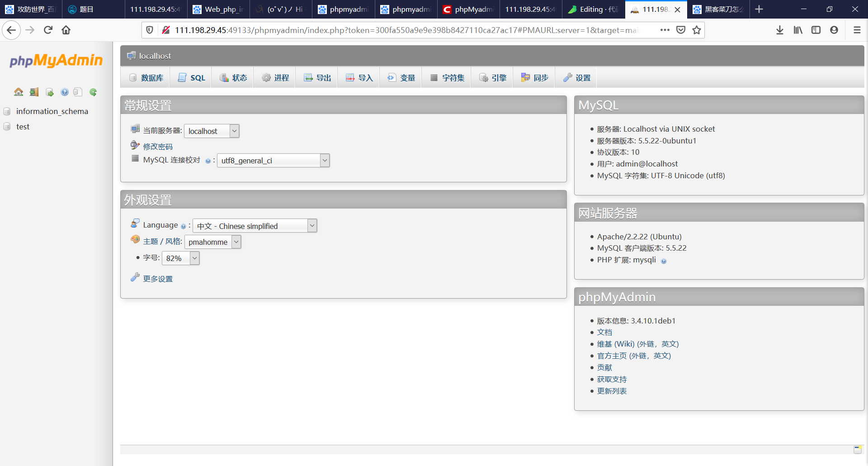Screen dimensions: 868x466
Task: Open the 文档 link under phpMyAdmin
Action: coord(604,333)
